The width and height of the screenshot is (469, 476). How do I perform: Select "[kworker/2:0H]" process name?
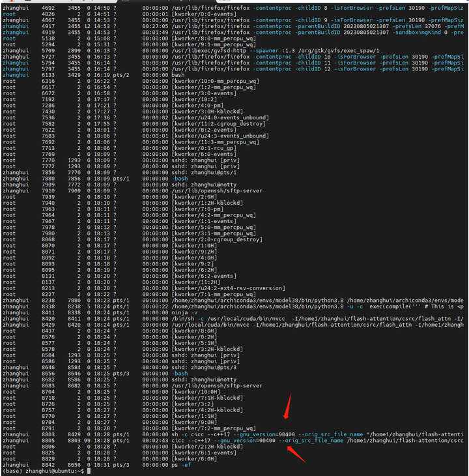pyautogui.click(x=194, y=197)
